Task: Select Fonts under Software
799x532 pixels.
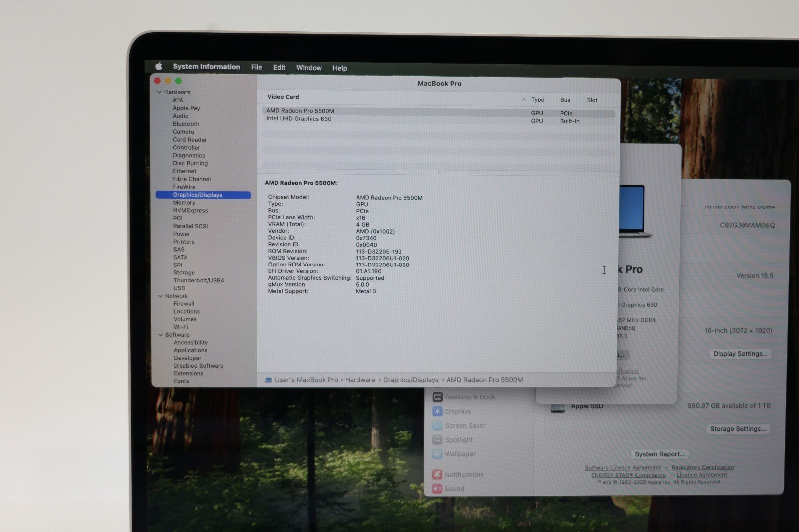Action: pos(182,381)
